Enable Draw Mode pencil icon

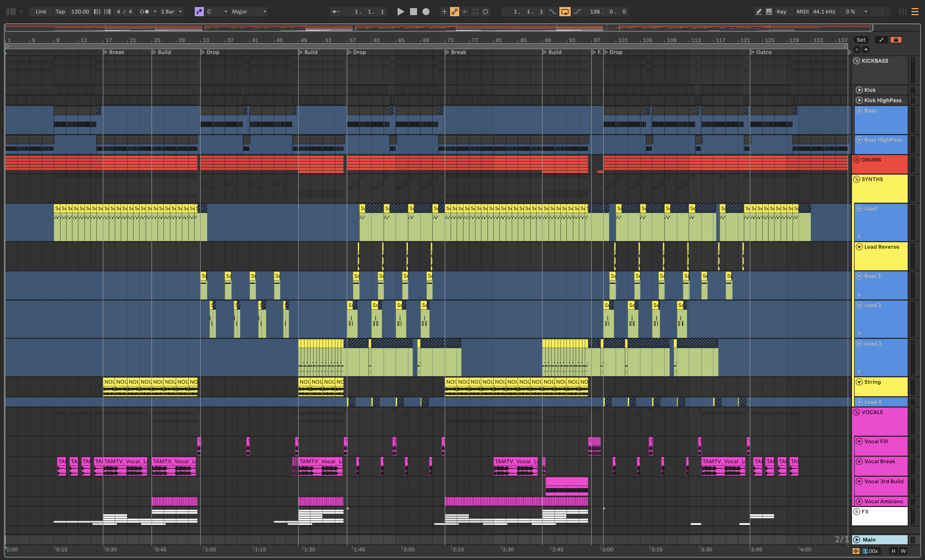point(758,12)
